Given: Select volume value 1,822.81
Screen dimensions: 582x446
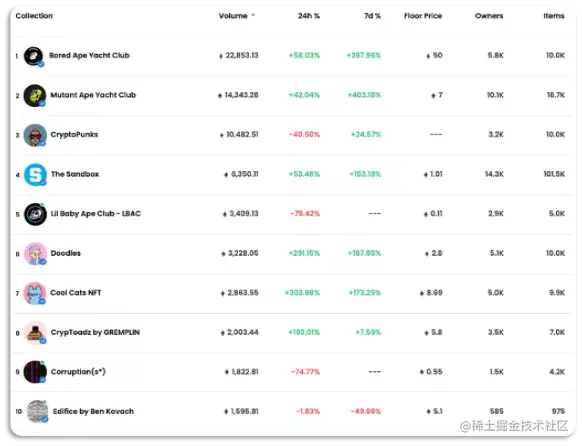Looking at the screenshot, I should click(x=245, y=371).
